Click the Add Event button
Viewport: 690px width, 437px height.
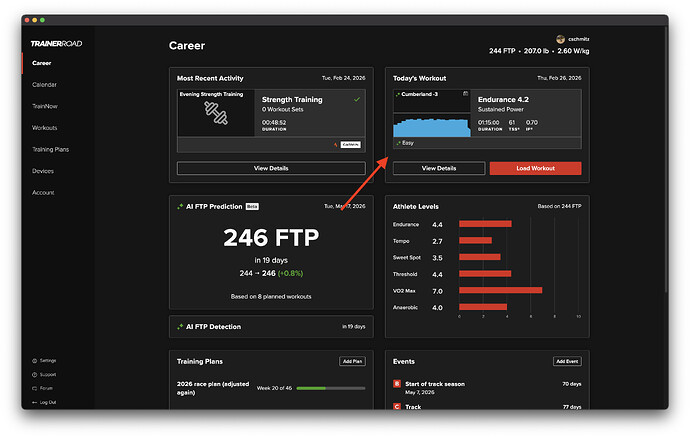[567, 361]
